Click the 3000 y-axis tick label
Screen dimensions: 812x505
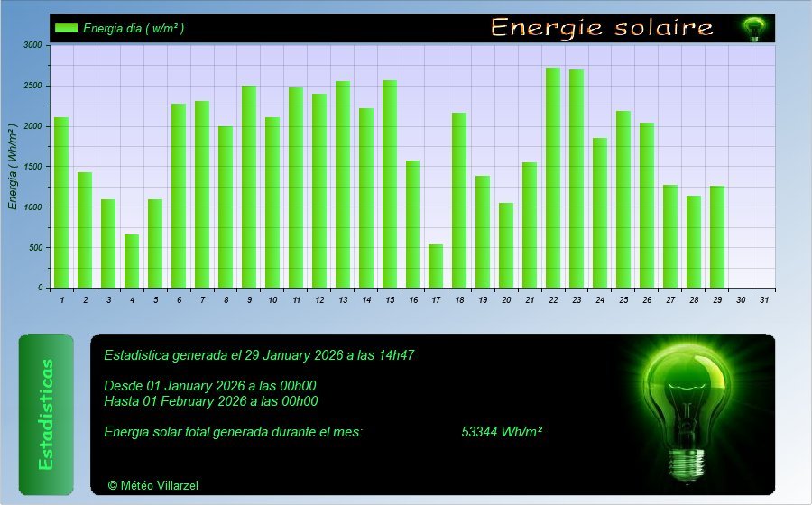click(x=32, y=45)
